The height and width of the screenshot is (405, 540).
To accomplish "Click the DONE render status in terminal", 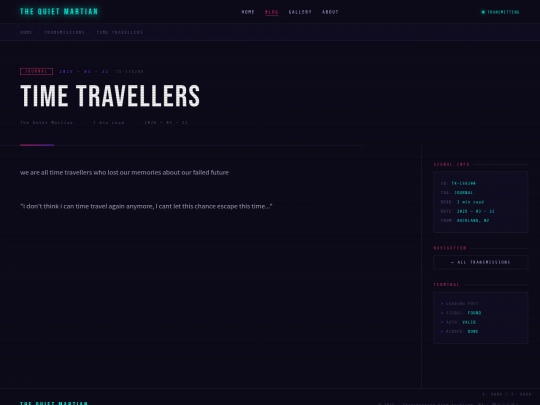I will click(x=473, y=331).
